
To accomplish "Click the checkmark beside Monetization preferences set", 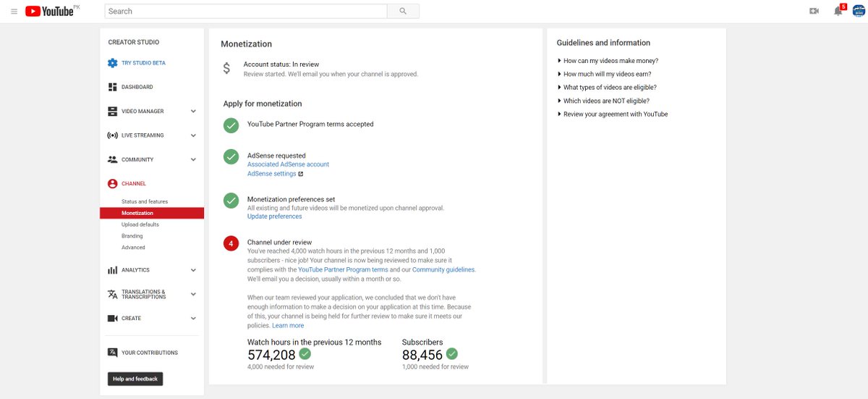I will (231, 200).
